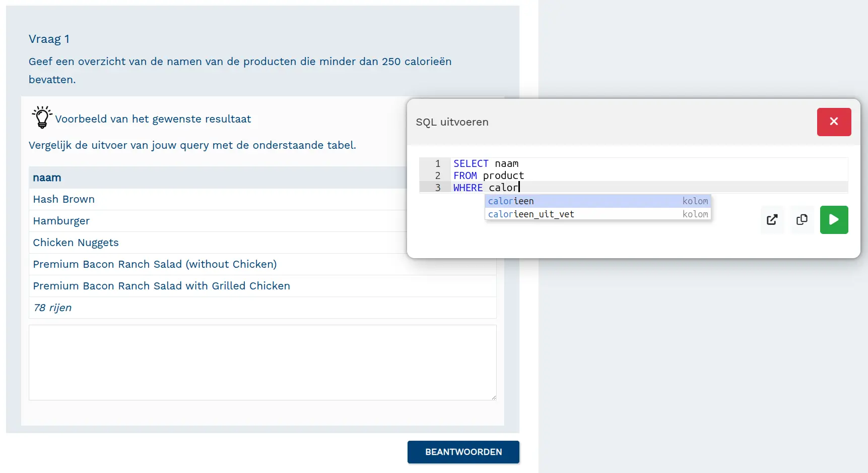Select the copy-document icon in the SQL dialog
Screen dimensions: 868x473
coord(802,220)
